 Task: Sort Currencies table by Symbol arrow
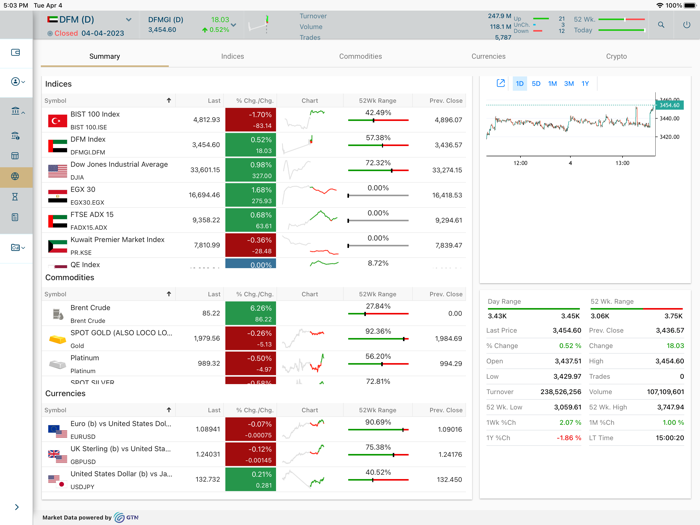(169, 410)
